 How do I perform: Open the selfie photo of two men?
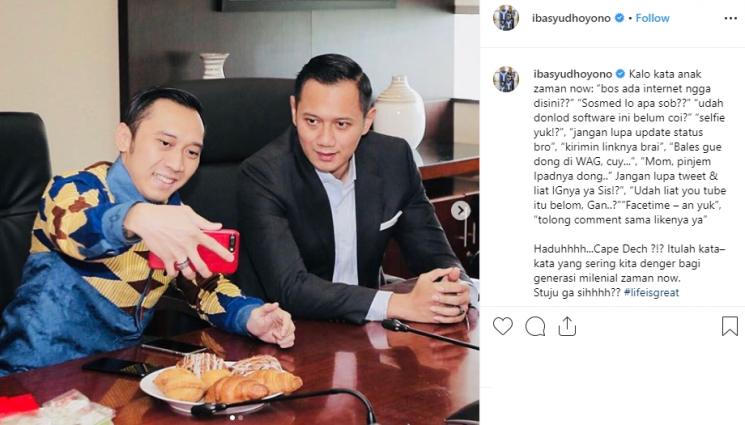click(x=239, y=212)
